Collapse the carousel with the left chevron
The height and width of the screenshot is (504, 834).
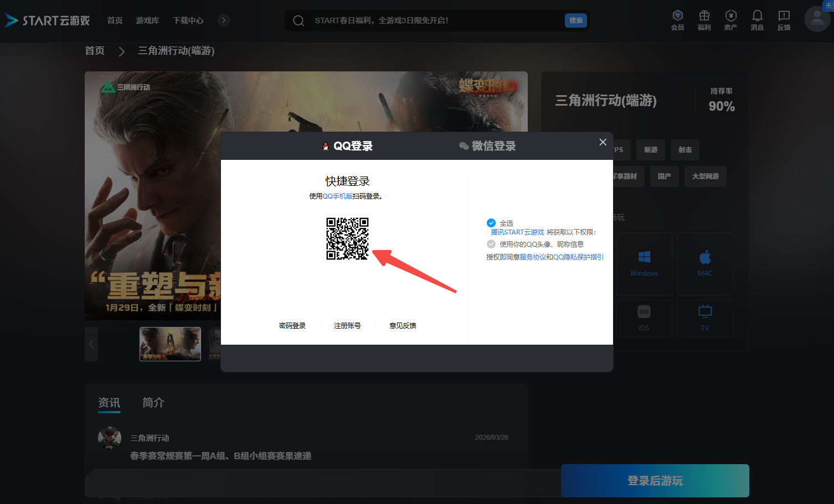(x=91, y=344)
